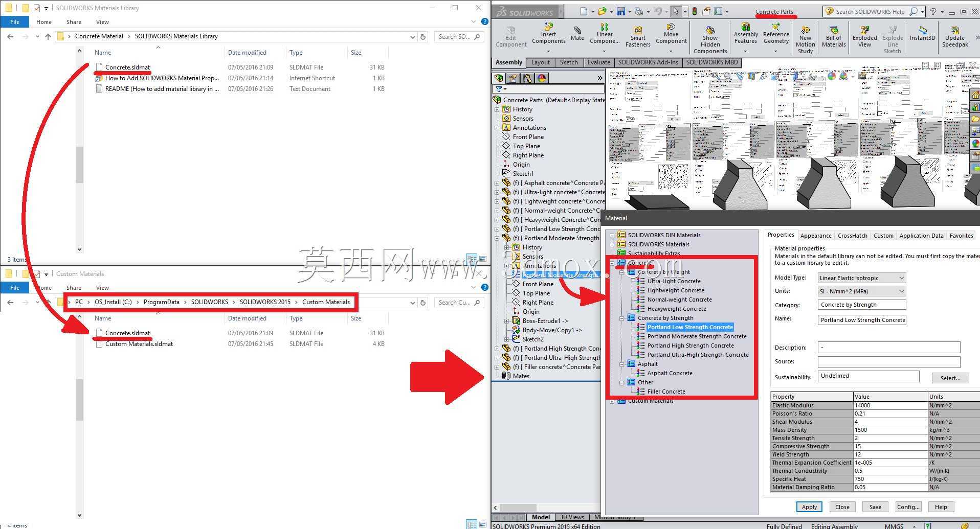Screen dimensions: 980x529
Task: Expand the Annotations node in the feature tree
Action: [497, 128]
